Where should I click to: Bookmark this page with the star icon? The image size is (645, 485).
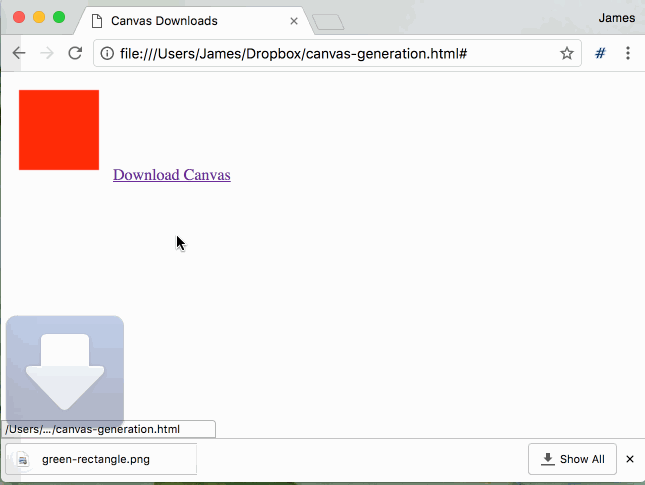pyautogui.click(x=566, y=53)
